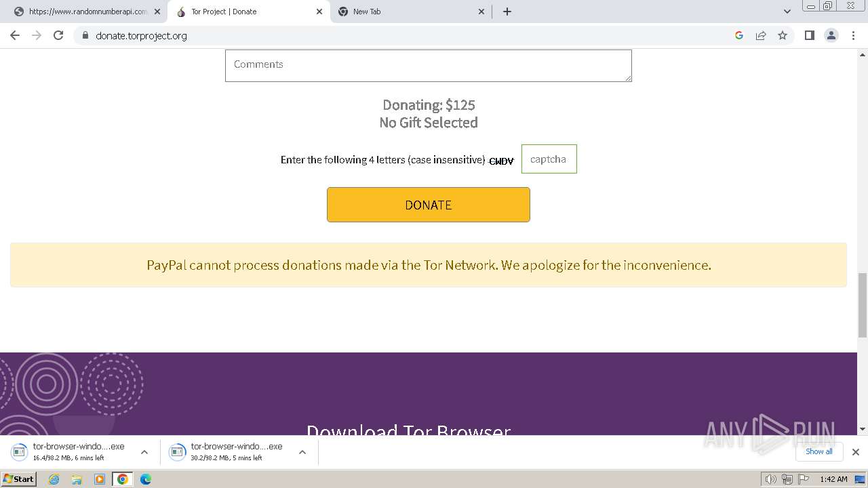Click the forward navigation arrow
The height and width of the screenshot is (488, 868).
(37, 35)
